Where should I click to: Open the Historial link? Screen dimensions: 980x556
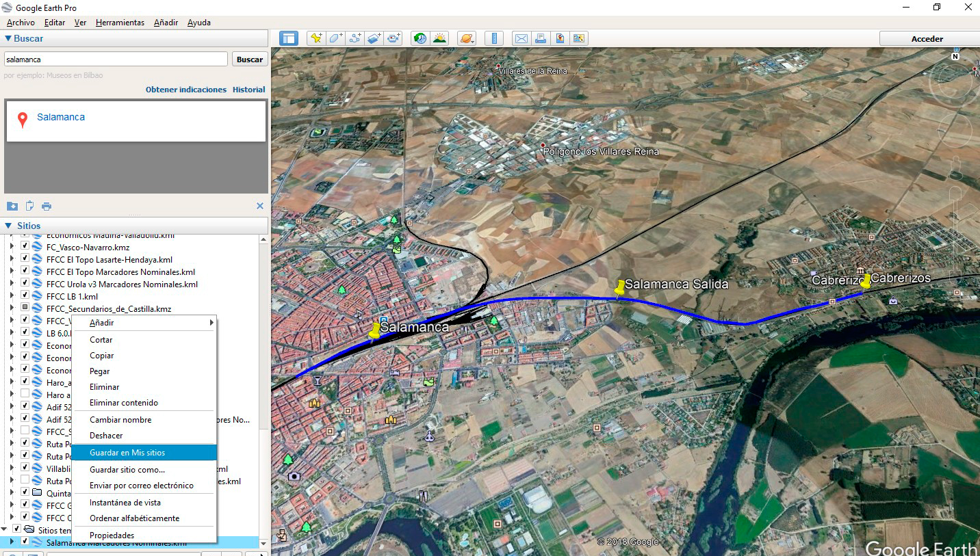(x=249, y=90)
